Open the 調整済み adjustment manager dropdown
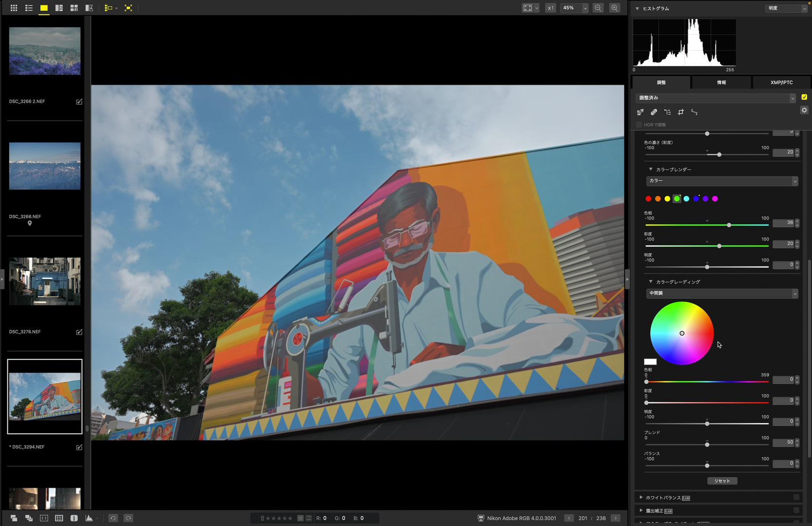Image resolution: width=812 pixels, height=526 pixels. click(716, 98)
